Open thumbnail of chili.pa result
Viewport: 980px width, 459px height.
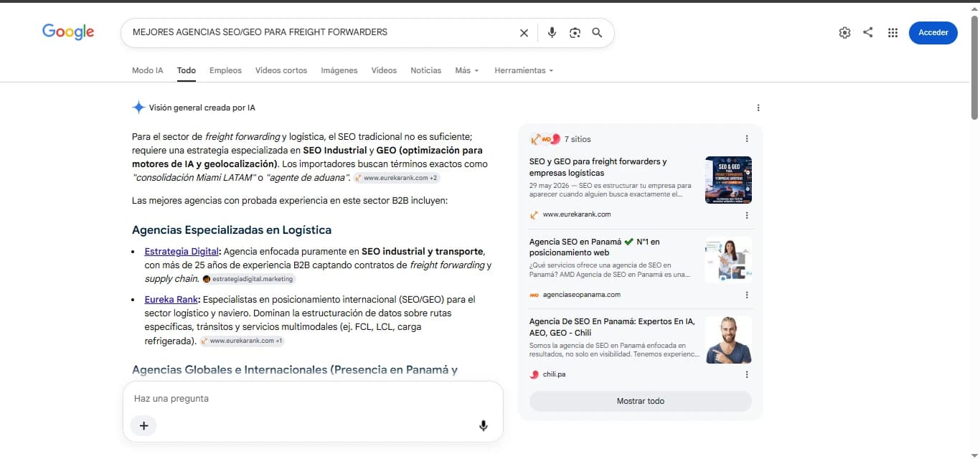(x=728, y=340)
